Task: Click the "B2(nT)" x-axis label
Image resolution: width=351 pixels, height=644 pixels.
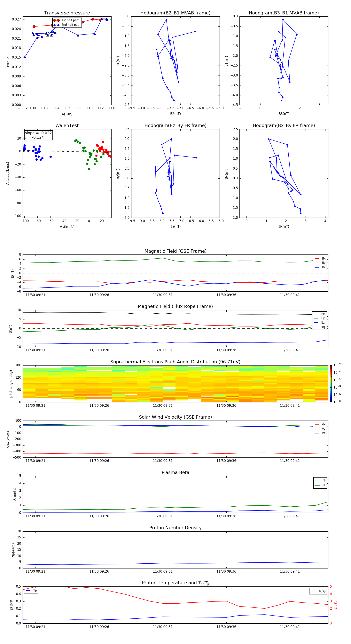Action: [x=175, y=114]
